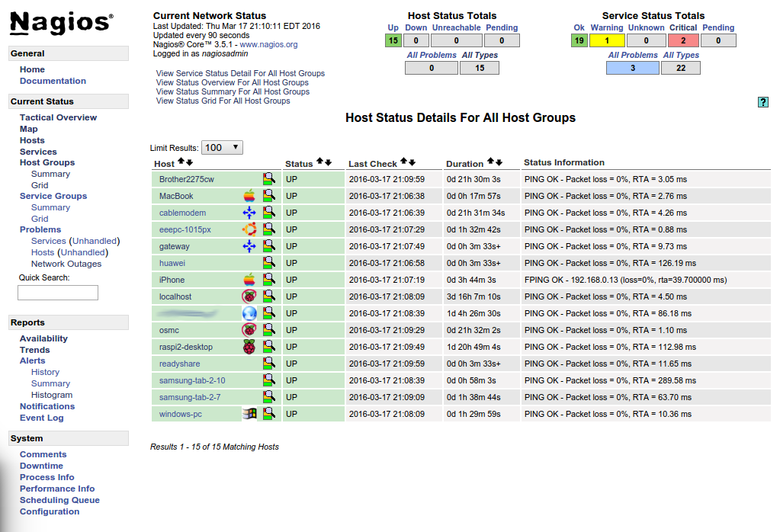This screenshot has height=532, width=780.
Task: Open Network Outages link
Action: (x=66, y=264)
